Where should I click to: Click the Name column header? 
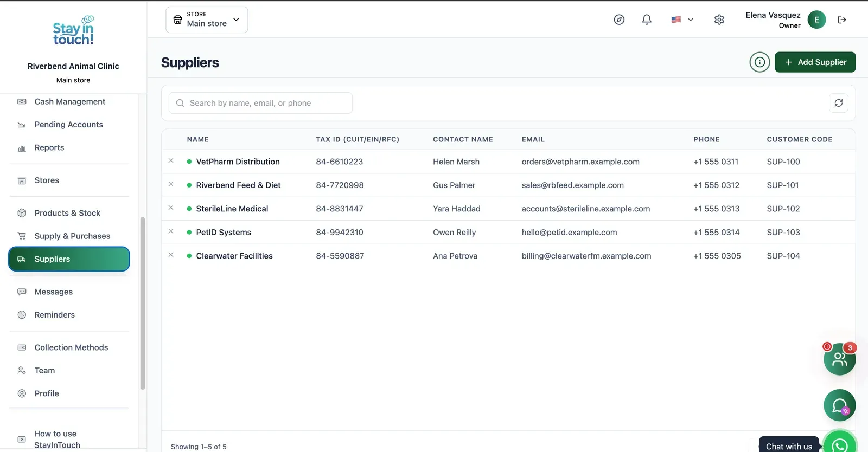[198, 139]
